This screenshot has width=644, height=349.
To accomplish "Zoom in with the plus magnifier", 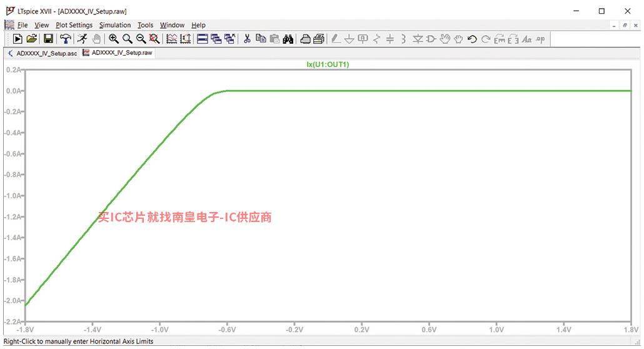I will (x=114, y=39).
